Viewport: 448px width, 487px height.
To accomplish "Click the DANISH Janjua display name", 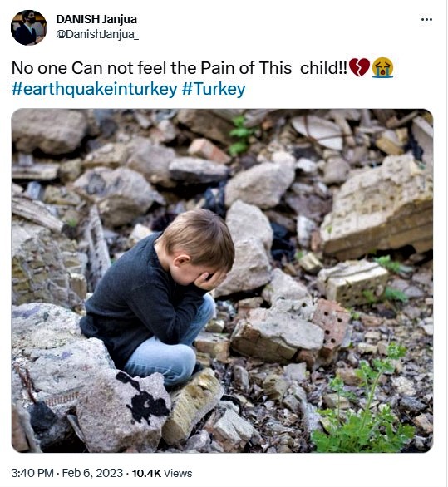I will (x=96, y=19).
